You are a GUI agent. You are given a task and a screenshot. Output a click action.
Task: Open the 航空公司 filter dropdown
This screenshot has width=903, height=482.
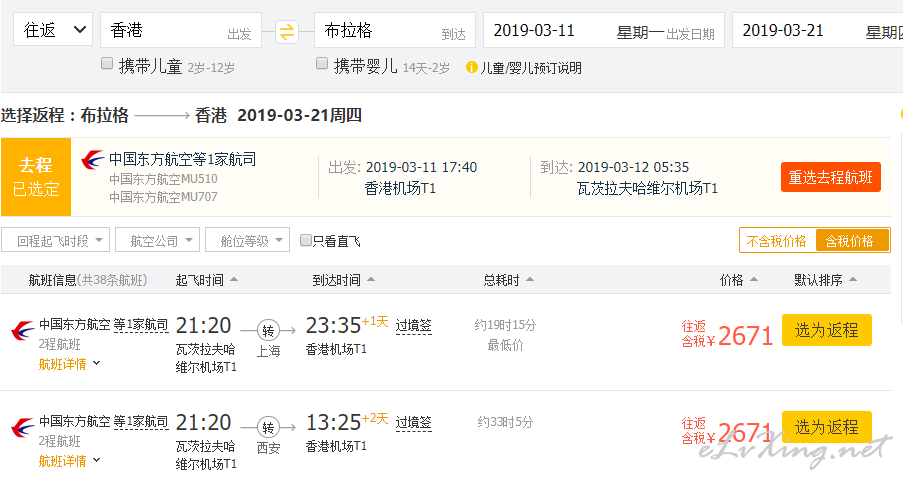click(x=158, y=240)
